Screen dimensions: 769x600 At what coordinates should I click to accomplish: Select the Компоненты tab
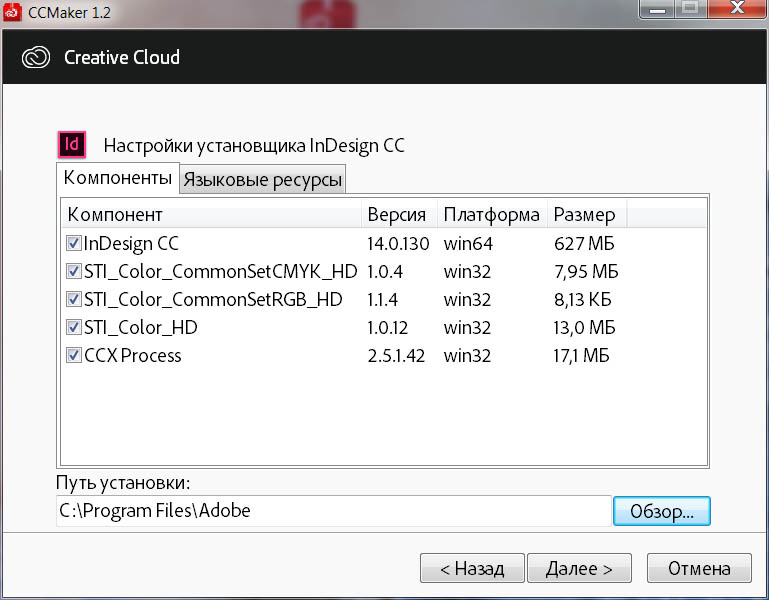point(118,178)
